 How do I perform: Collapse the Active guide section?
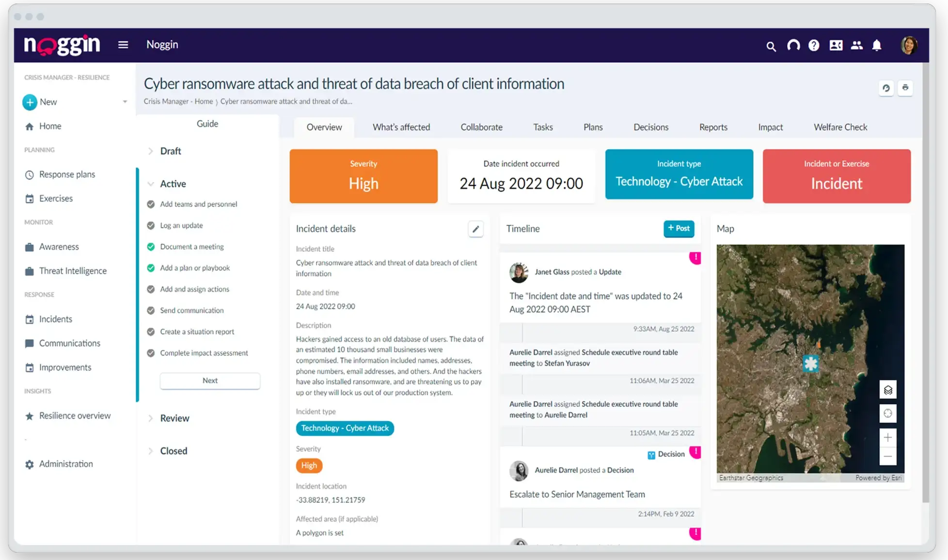tap(151, 184)
